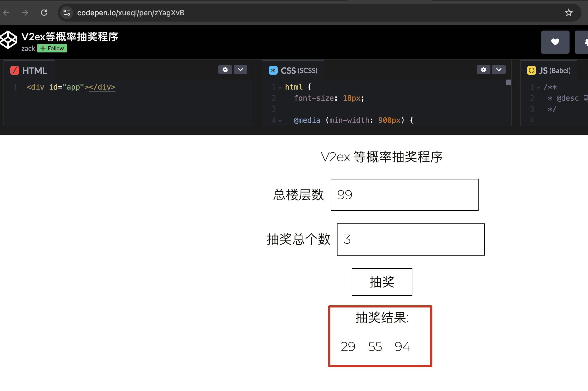
Task: Click the CodePen logo
Action: click(8, 40)
